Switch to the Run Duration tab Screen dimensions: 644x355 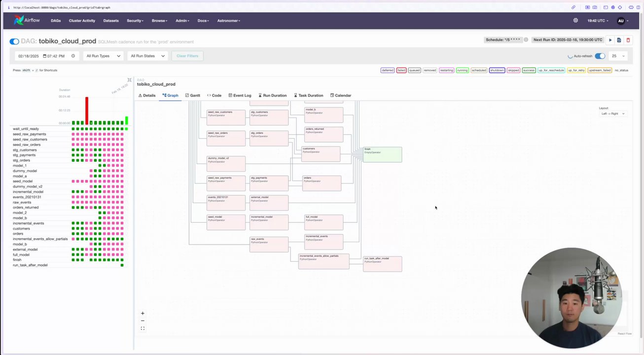pos(272,95)
